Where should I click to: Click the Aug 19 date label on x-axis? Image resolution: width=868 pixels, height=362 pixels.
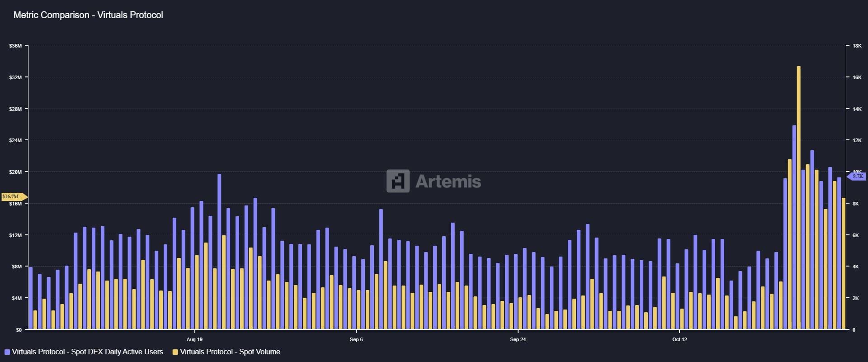click(194, 339)
